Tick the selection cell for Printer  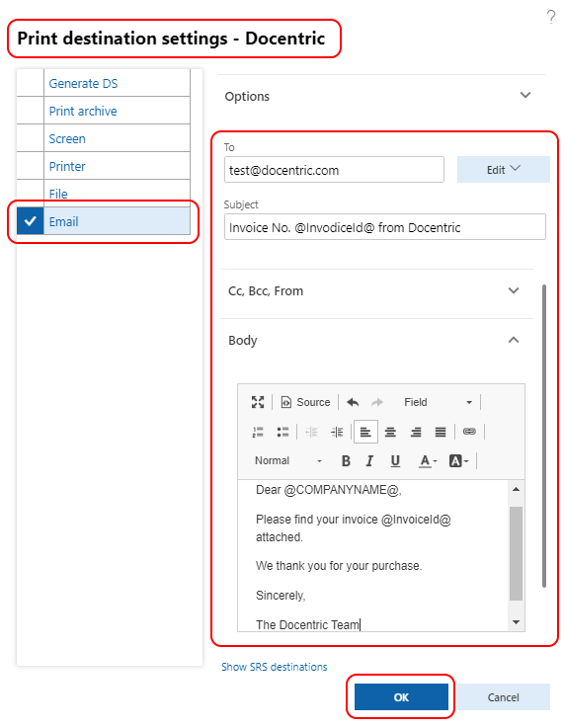point(31,166)
